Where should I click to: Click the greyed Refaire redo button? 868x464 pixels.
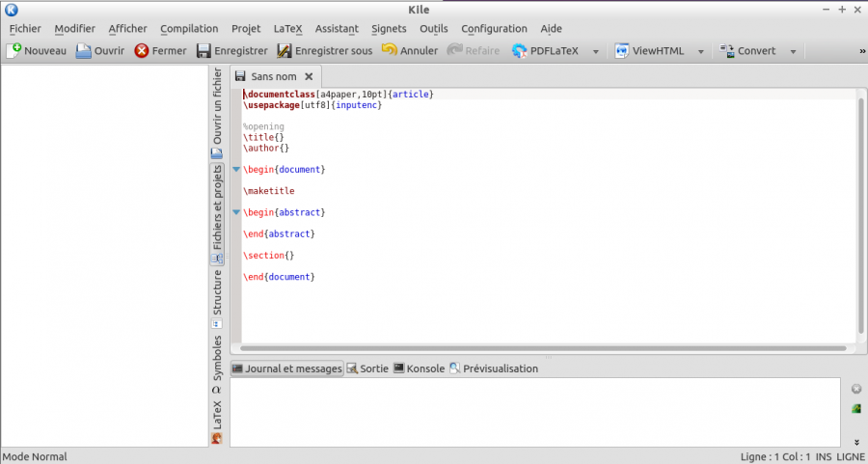coord(474,51)
